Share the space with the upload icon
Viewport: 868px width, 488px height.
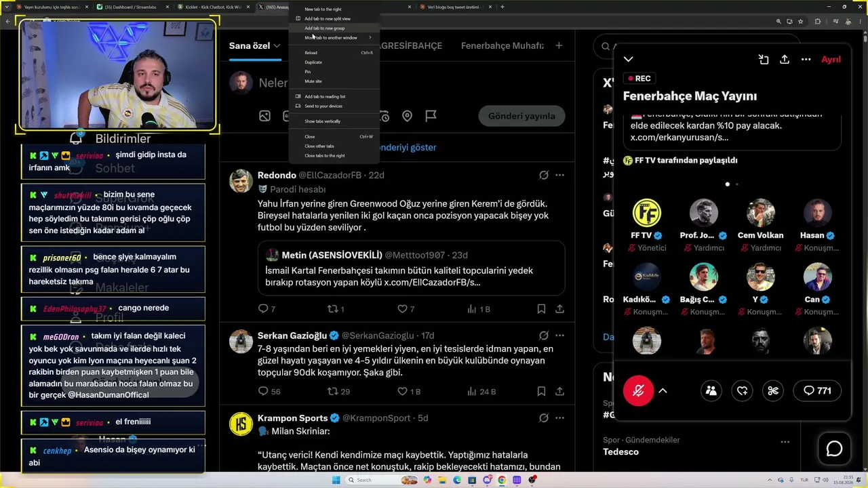(x=785, y=60)
